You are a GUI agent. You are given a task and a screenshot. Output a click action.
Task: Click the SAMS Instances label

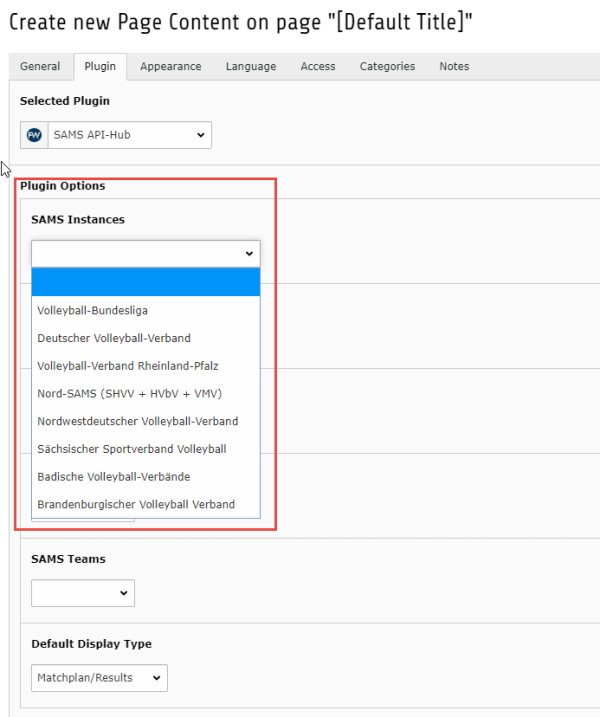click(78, 219)
